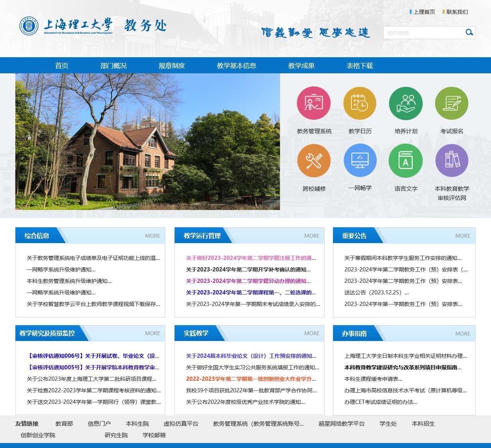This screenshot has width=491, height=448.
Task: Expand MORE in the 综合信息 section
Action: click(152, 236)
